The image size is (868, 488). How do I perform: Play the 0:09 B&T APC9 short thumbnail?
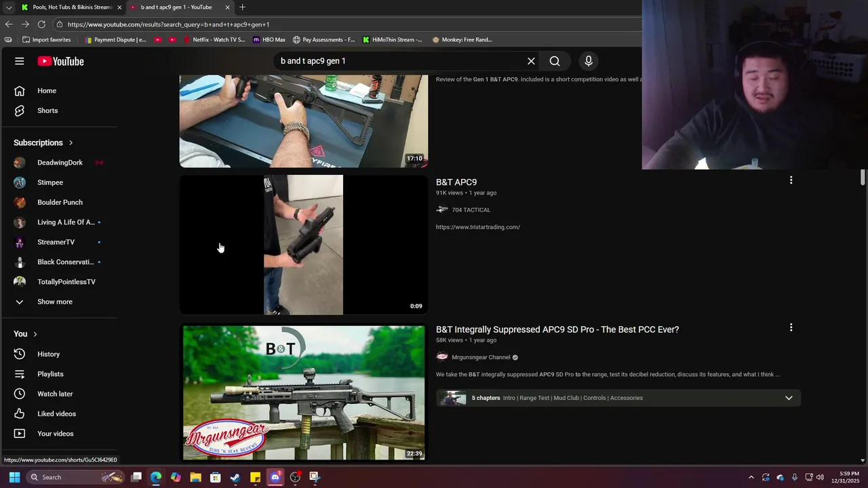point(304,245)
